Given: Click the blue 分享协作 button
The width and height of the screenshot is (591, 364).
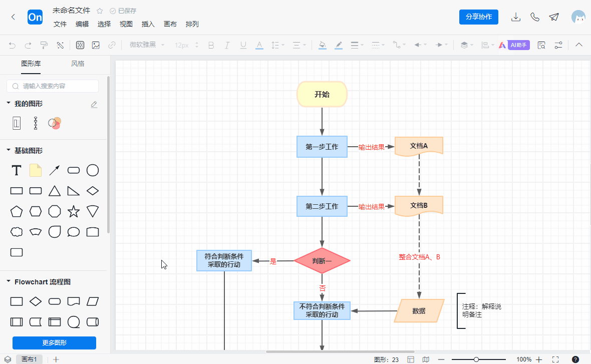Looking at the screenshot, I should [x=479, y=17].
